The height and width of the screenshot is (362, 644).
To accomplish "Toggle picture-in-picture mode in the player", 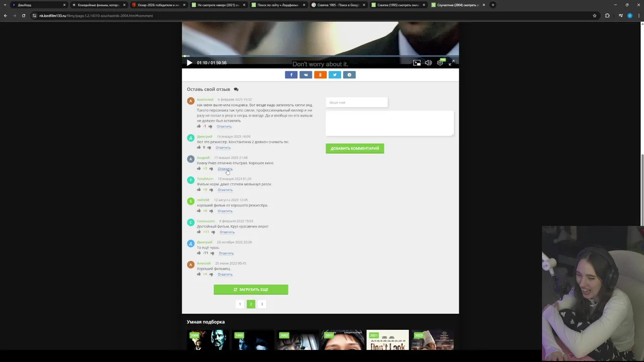I will point(417,63).
